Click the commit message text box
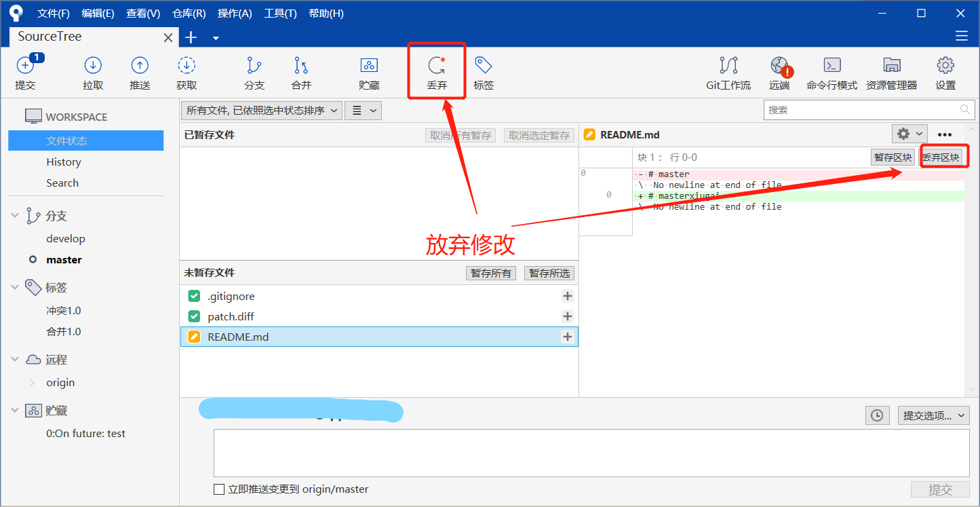980x507 pixels. pyautogui.click(x=591, y=453)
